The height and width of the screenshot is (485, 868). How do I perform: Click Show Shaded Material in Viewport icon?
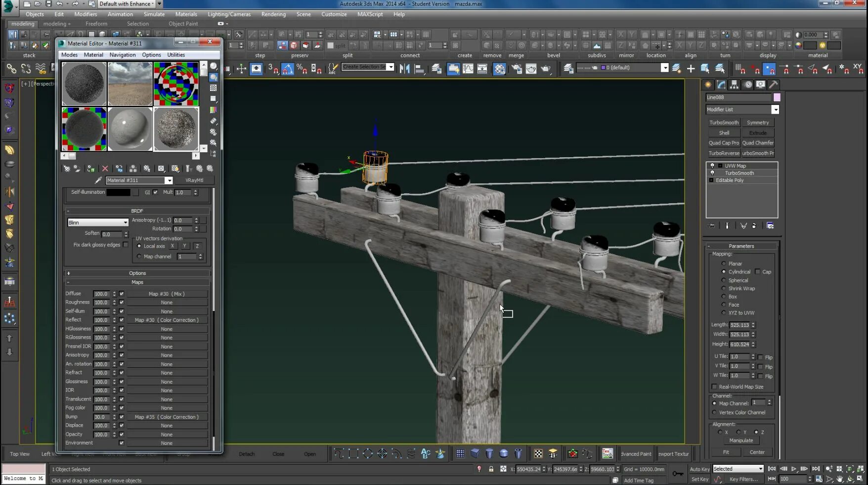[x=175, y=169]
